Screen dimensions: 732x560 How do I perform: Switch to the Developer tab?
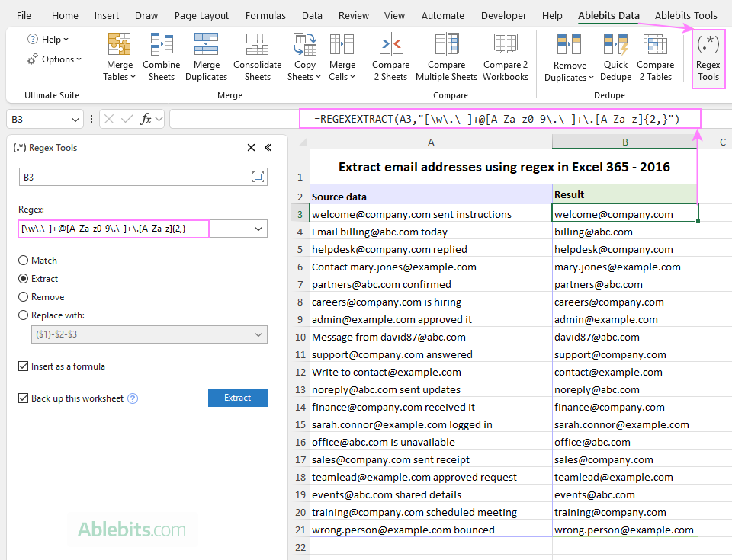(x=504, y=16)
